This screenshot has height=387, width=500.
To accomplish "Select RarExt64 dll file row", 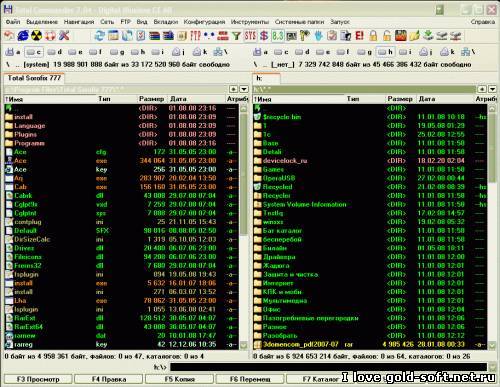I will pyautogui.click(x=122, y=327).
